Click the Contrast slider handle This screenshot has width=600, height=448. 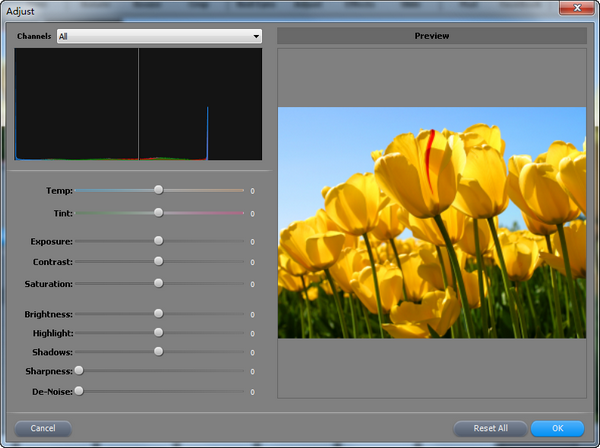tap(158, 261)
